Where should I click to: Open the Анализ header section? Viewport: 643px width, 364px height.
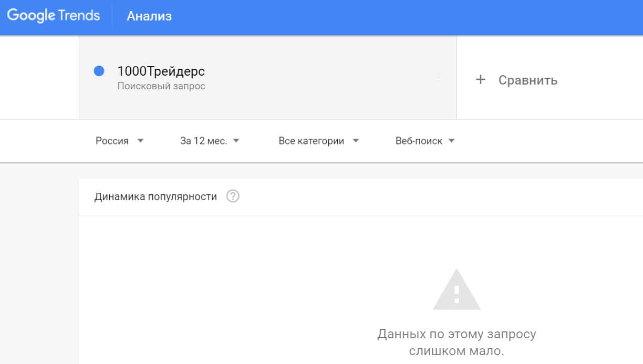tap(149, 16)
